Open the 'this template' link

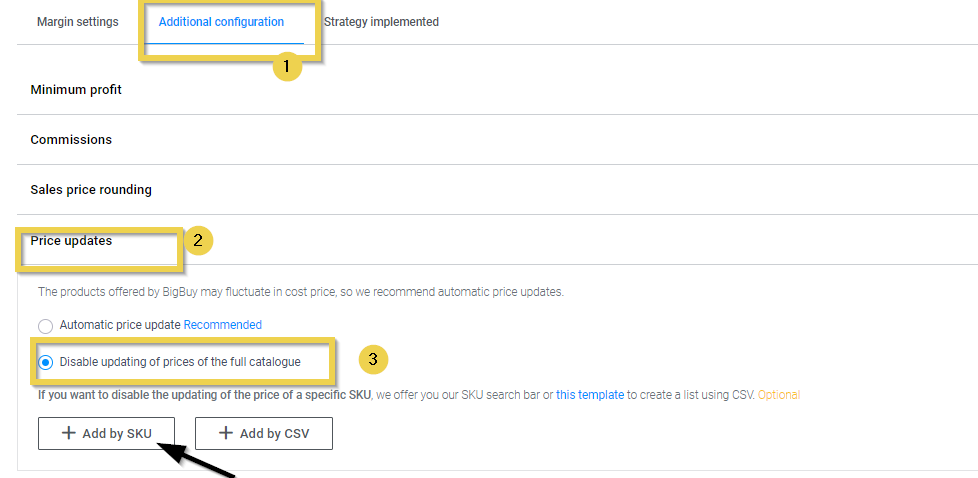point(590,395)
